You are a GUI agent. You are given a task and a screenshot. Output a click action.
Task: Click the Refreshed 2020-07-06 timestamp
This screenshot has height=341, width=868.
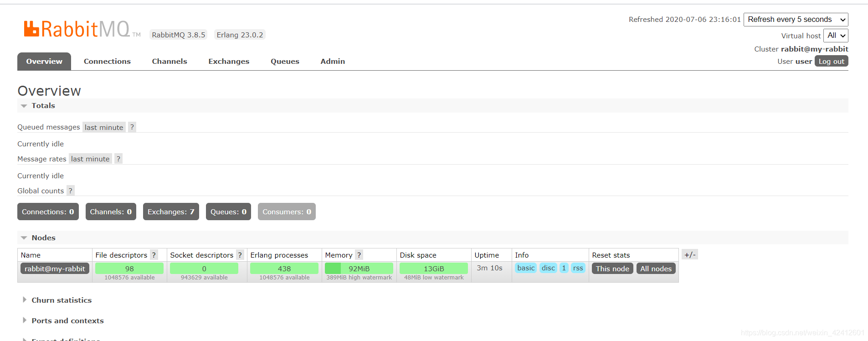tap(685, 20)
